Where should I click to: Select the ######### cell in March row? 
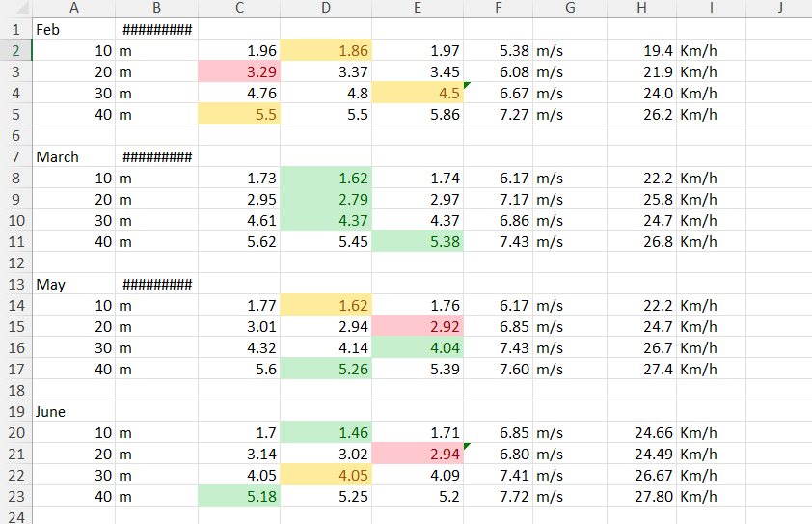click(x=156, y=156)
